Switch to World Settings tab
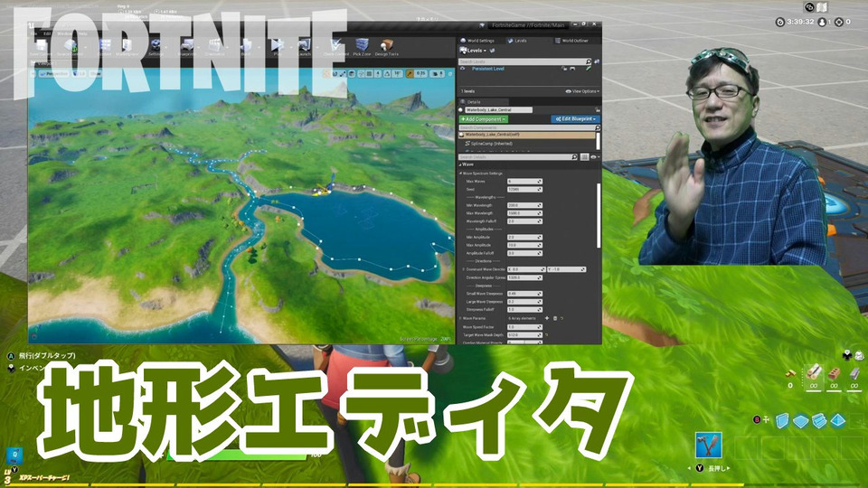 (x=476, y=41)
